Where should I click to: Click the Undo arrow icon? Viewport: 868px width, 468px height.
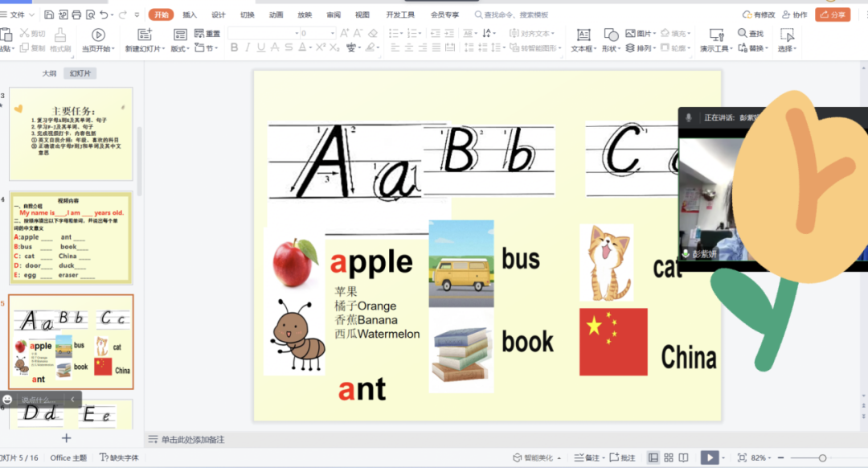[x=104, y=14]
